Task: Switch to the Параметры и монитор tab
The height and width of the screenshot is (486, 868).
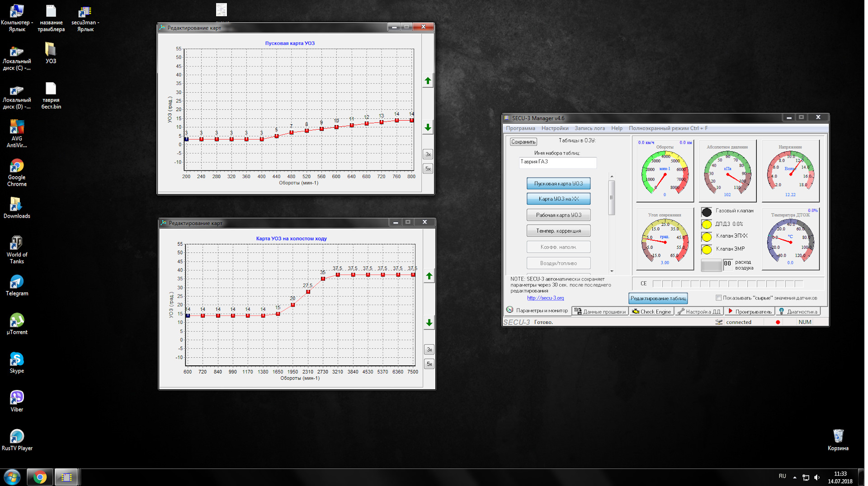Action: point(537,311)
